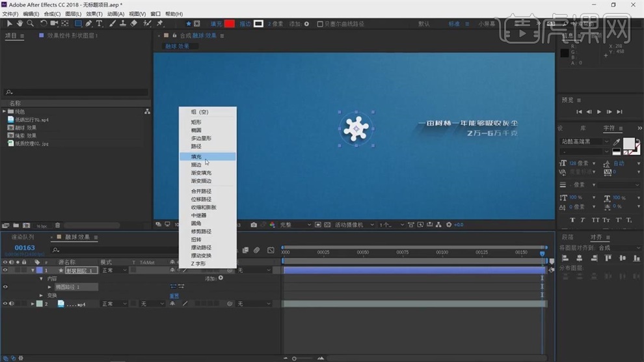Viewport: 644px width, 362px height.
Task: Select the Pen tool in toolbar
Action: coord(88,23)
